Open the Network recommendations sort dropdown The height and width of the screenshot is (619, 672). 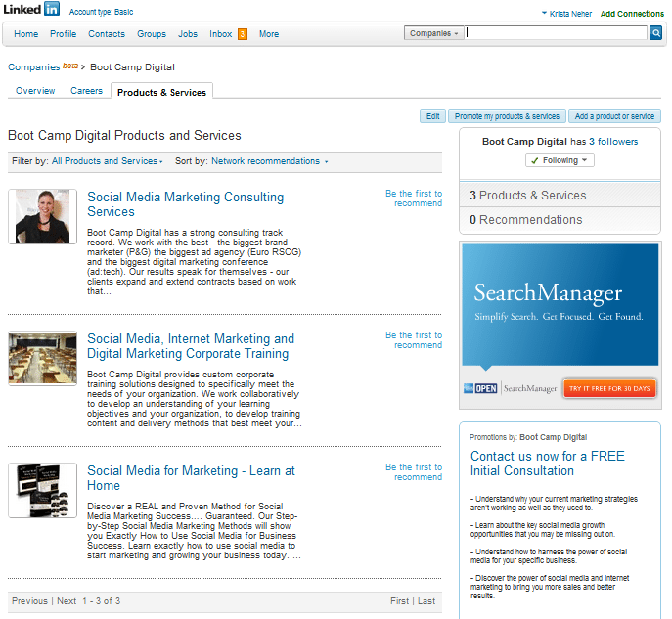(270, 161)
